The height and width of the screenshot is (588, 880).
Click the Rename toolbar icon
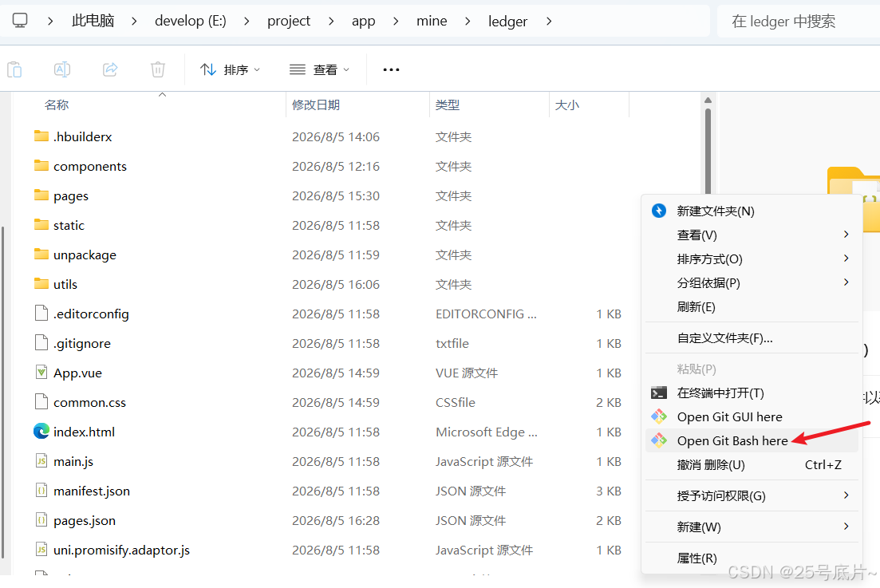click(x=62, y=69)
